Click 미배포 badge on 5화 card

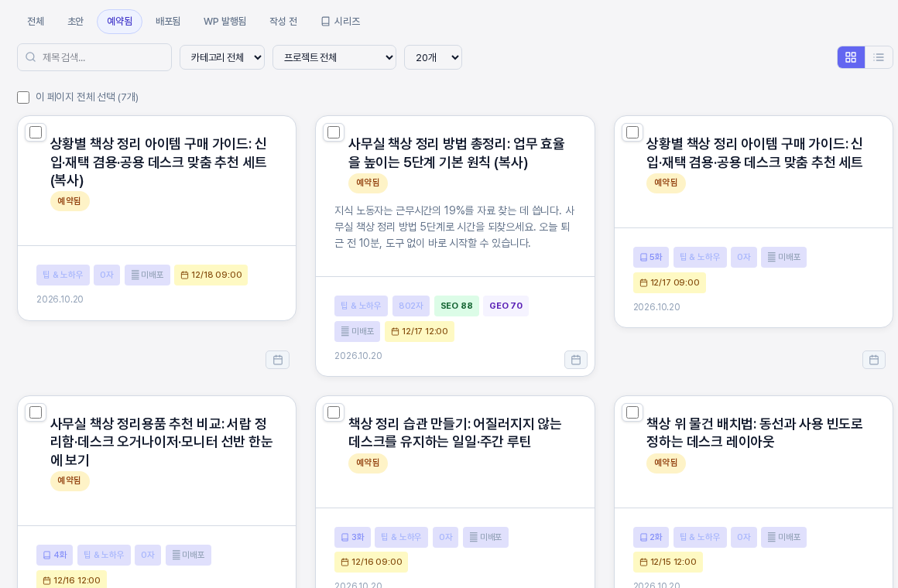[x=783, y=257]
